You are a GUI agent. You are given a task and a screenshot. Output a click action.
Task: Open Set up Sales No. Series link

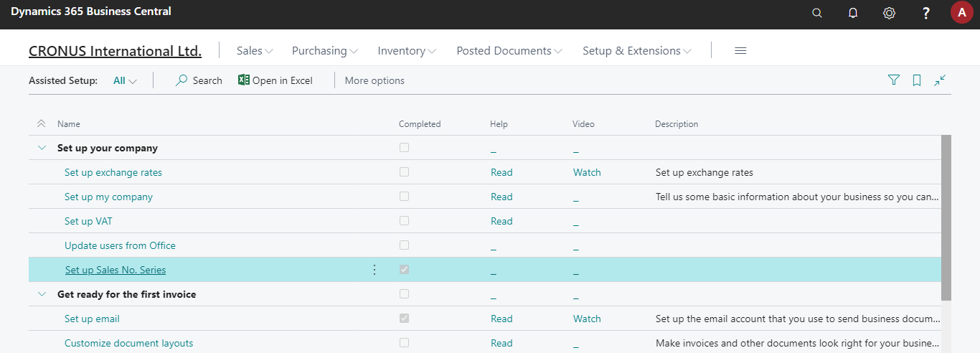point(116,270)
